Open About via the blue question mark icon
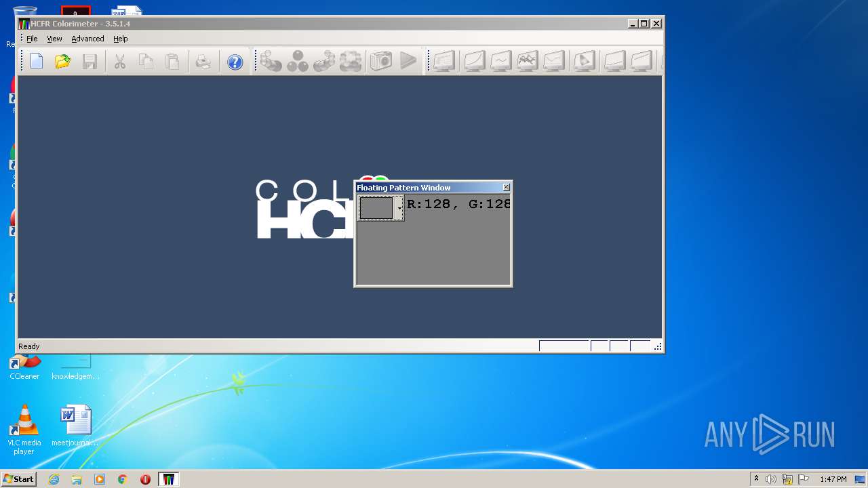Viewport: 868px width, 488px height. pyautogui.click(x=235, y=62)
